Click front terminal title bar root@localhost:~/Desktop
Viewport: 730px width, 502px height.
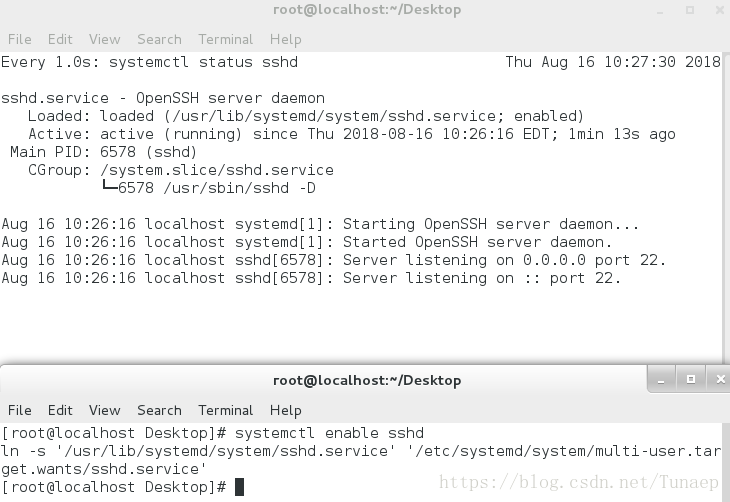(367, 380)
